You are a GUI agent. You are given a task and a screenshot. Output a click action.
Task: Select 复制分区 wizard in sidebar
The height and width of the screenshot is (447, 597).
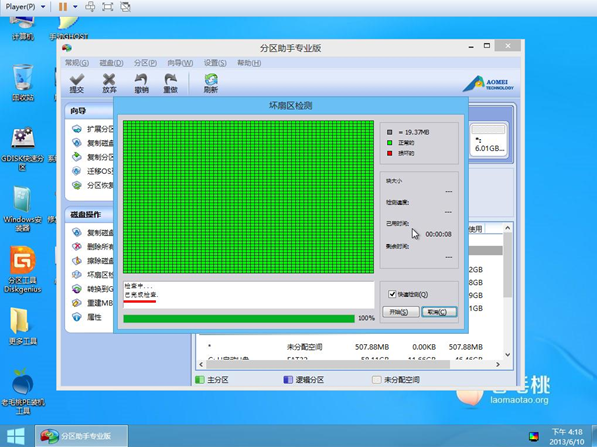point(93,157)
